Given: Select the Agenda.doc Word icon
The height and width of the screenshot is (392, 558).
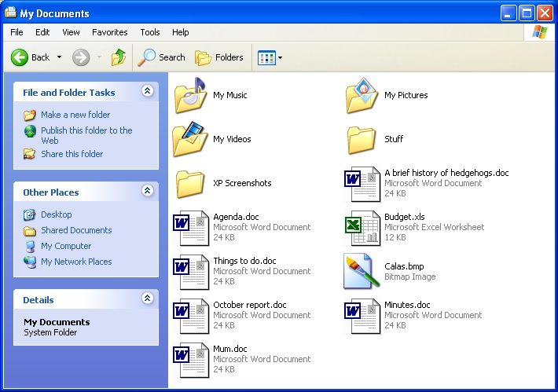Looking at the screenshot, I should [x=191, y=228].
